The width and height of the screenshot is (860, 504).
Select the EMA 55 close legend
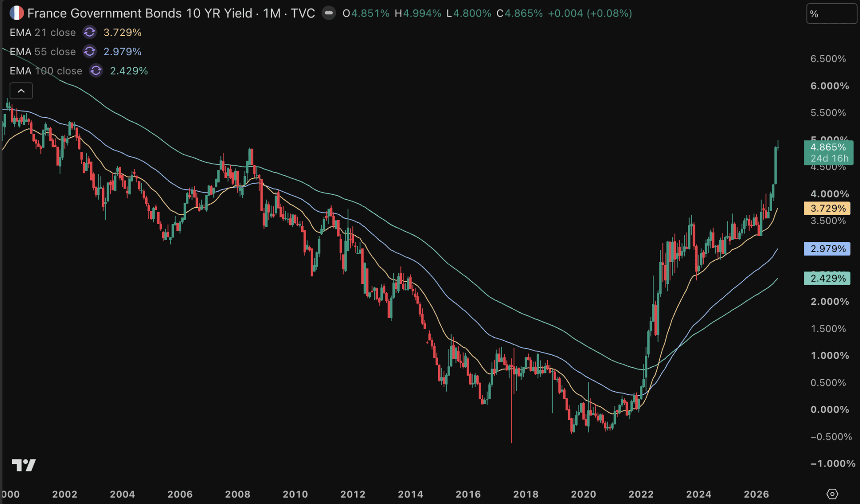tap(43, 52)
